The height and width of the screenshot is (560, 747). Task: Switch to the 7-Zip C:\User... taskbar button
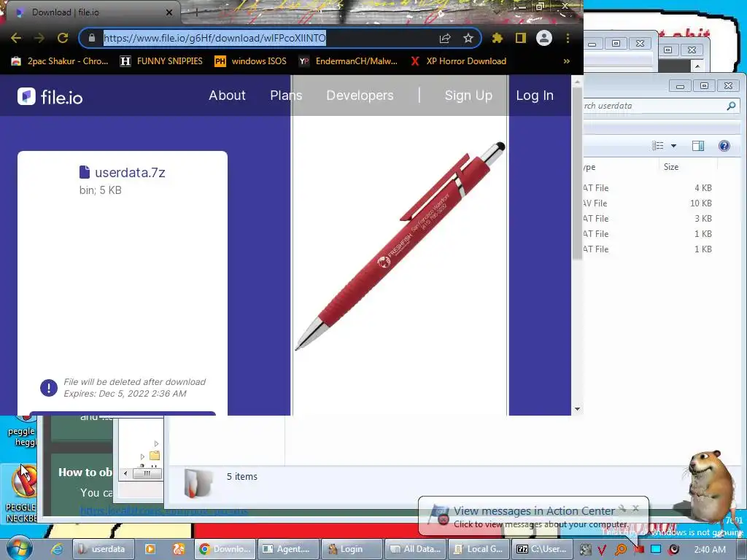541,549
